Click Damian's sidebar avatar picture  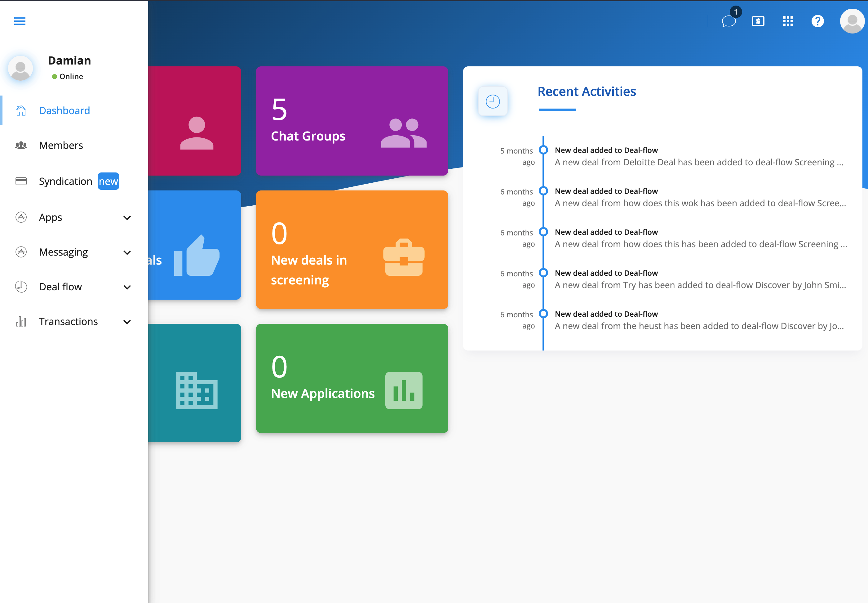point(20,68)
